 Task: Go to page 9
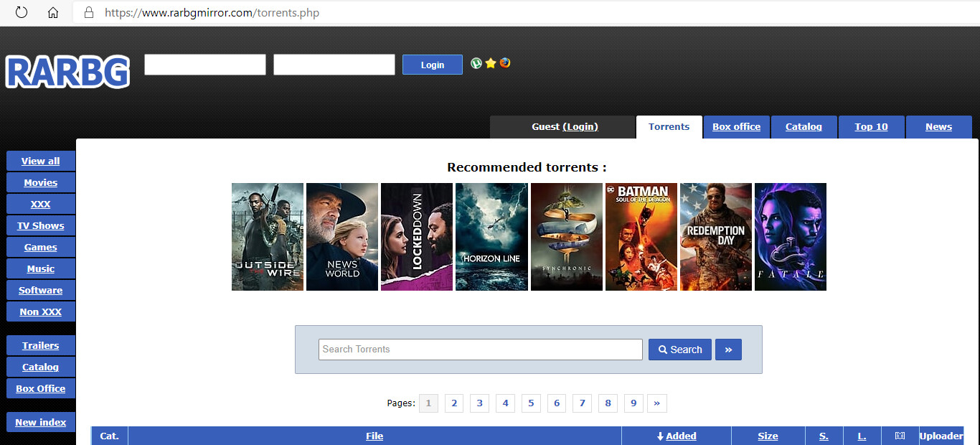[633, 403]
